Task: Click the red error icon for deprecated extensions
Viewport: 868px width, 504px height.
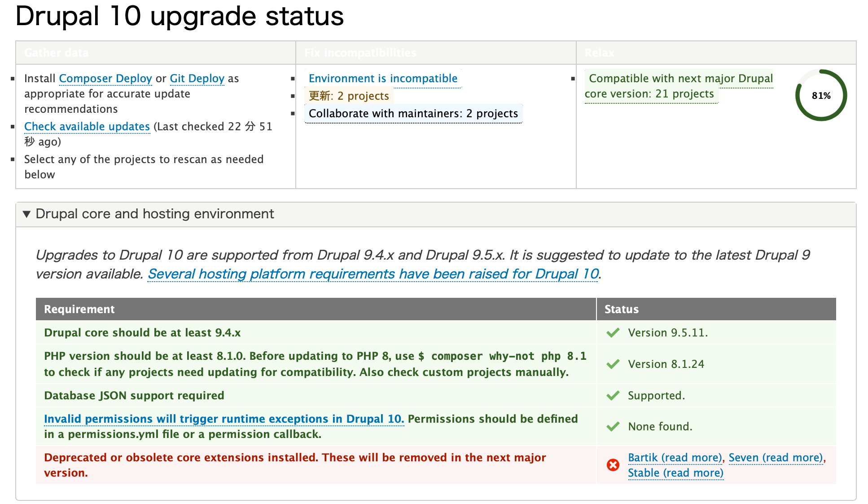Action: pyautogui.click(x=613, y=465)
